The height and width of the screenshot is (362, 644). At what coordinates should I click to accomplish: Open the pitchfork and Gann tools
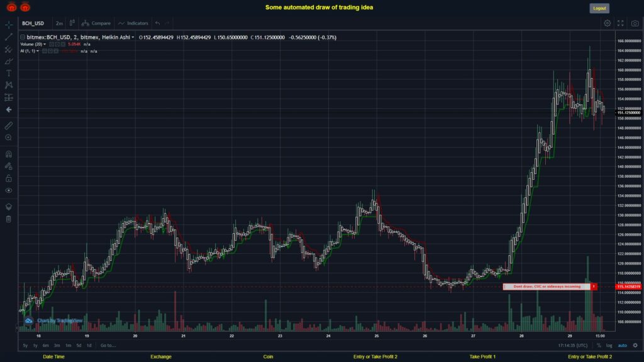tap(9, 49)
